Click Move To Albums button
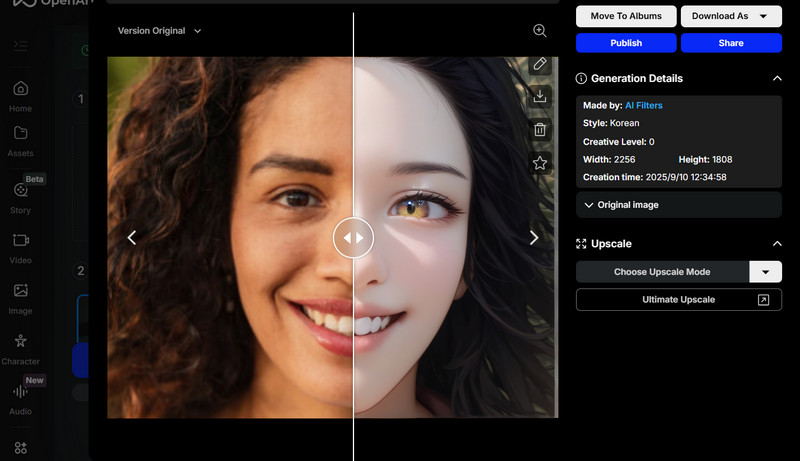 (626, 16)
